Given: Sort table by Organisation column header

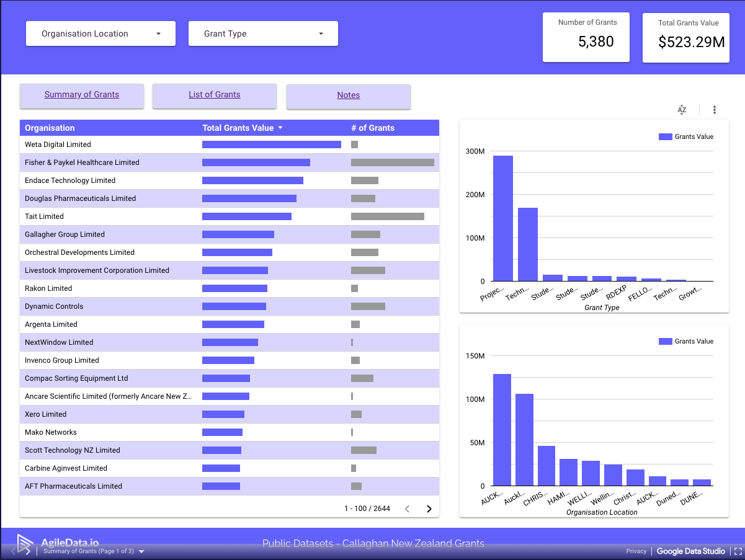Looking at the screenshot, I should click(50, 128).
